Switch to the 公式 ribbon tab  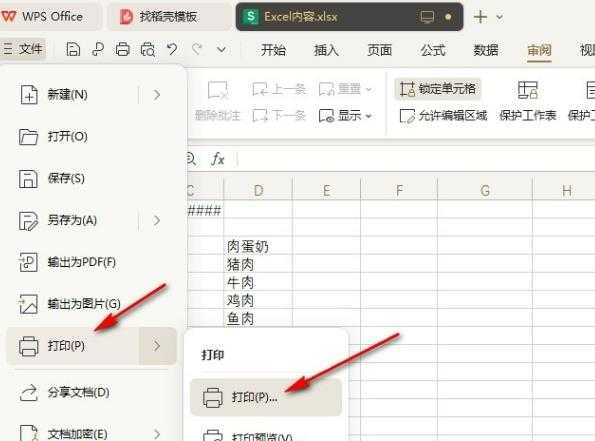[x=433, y=50]
